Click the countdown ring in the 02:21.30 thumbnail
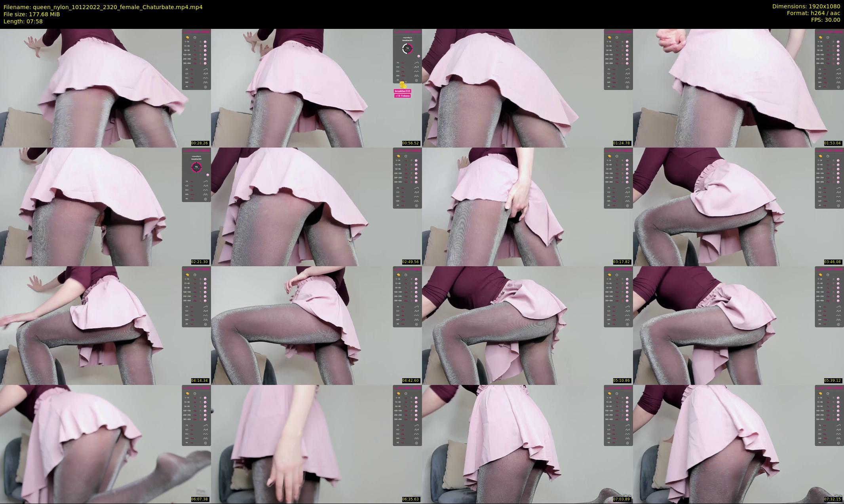 click(196, 167)
